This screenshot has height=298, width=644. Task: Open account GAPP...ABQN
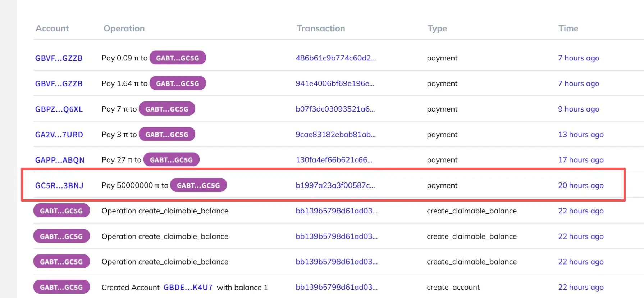[60, 160]
